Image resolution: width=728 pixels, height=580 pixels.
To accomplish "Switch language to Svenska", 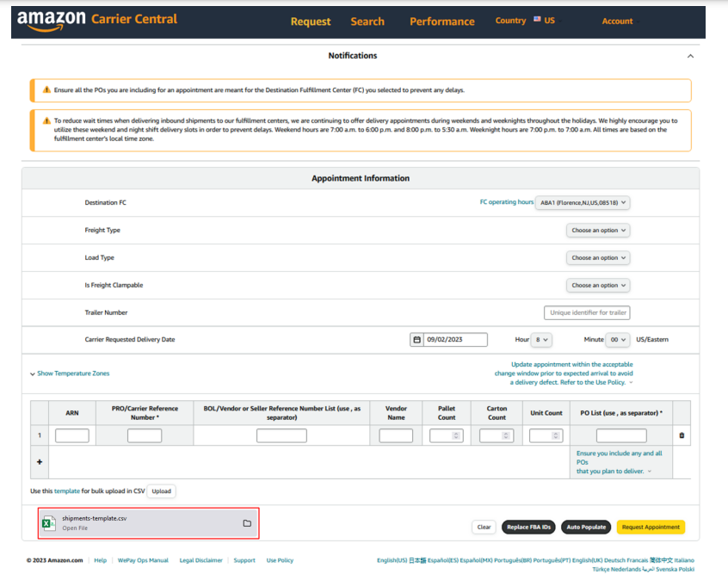I will point(666,570).
